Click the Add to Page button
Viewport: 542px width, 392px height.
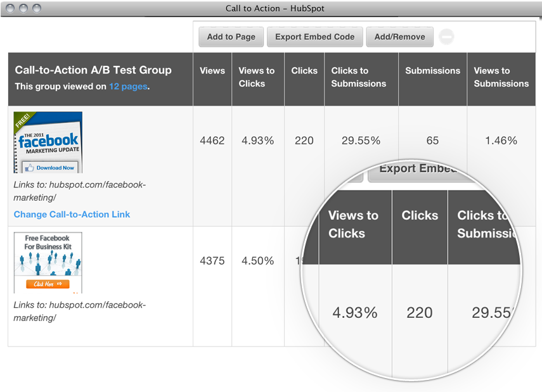[x=231, y=37]
